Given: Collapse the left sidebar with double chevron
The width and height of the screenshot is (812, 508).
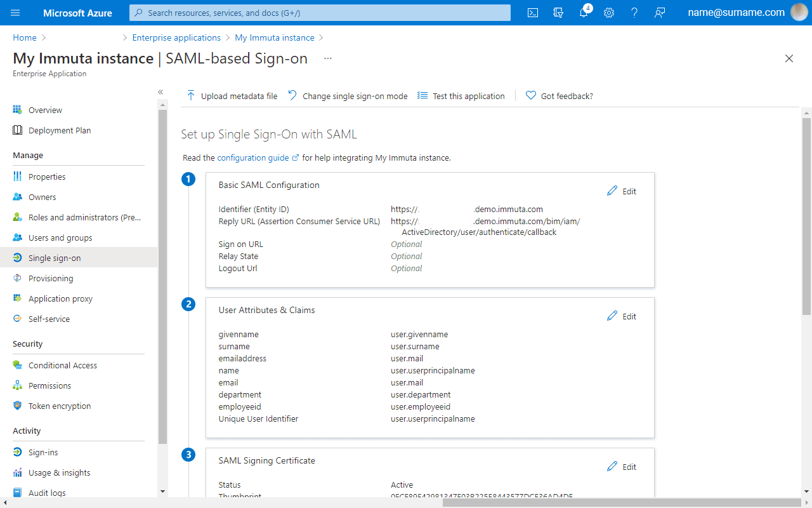Looking at the screenshot, I should pyautogui.click(x=160, y=92).
